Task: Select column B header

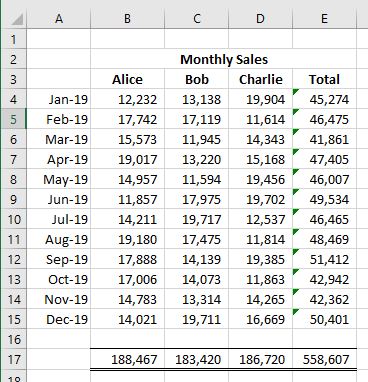Action: [x=127, y=19]
